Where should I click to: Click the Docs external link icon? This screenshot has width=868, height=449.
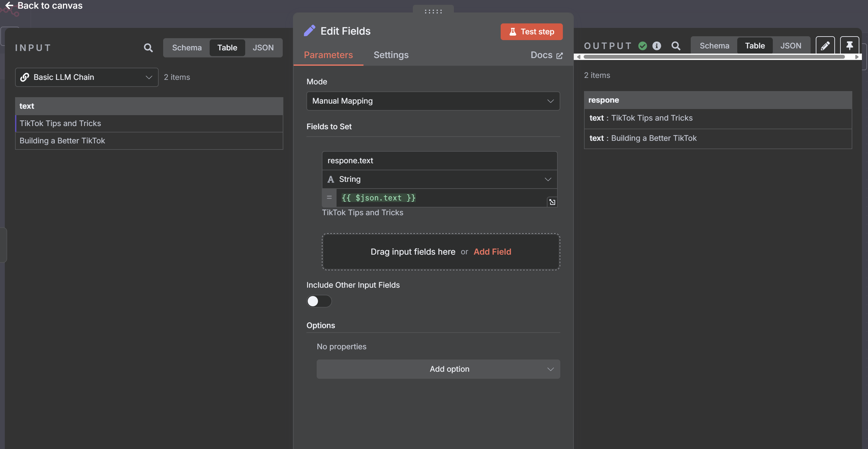(559, 55)
